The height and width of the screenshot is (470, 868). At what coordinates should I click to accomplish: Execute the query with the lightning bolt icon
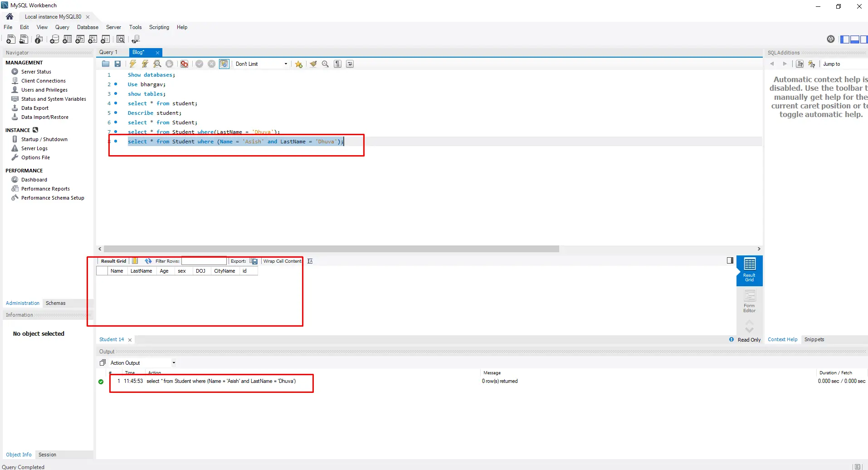pos(132,64)
